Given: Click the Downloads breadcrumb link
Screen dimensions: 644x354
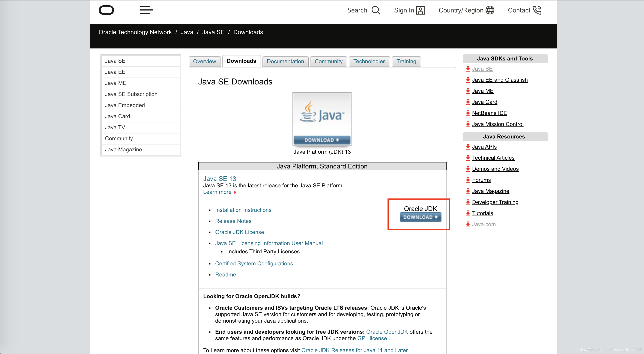Looking at the screenshot, I should click(x=248, y=32).
